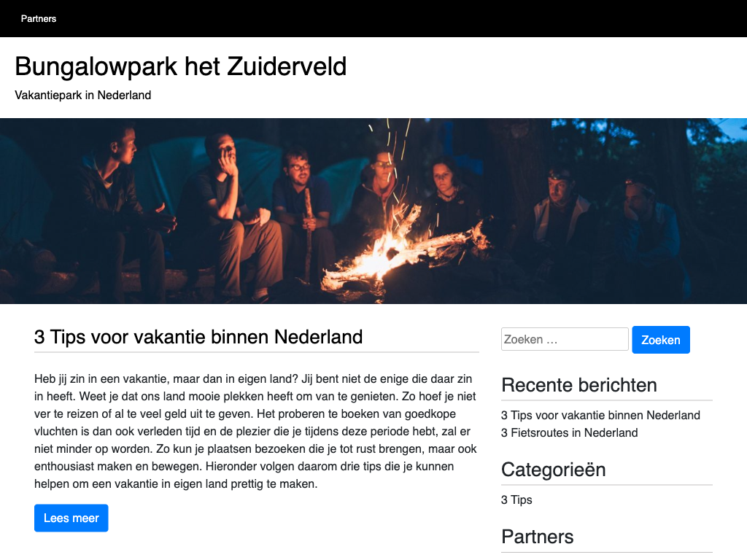Screen dimensions: 747x560
Task: Click the Partners heading in the sidebar
Action: coord(538,537)
